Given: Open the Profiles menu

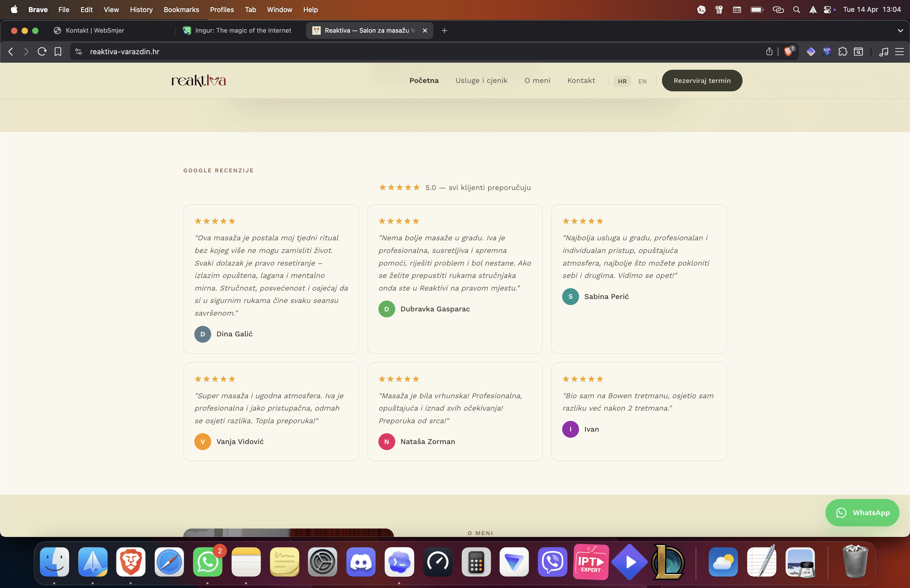Looking at the screenshot, I should click(221, 9).
